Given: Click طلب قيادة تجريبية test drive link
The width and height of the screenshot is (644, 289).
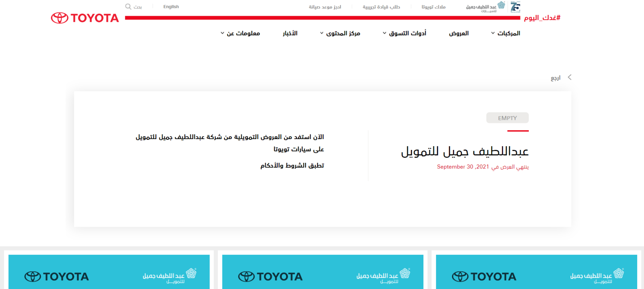Looking at the screenshot, I should 381,7.
